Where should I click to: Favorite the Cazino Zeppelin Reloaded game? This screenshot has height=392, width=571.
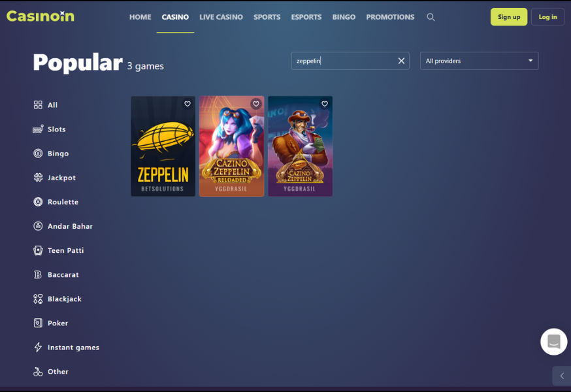(x=256, y=104)
